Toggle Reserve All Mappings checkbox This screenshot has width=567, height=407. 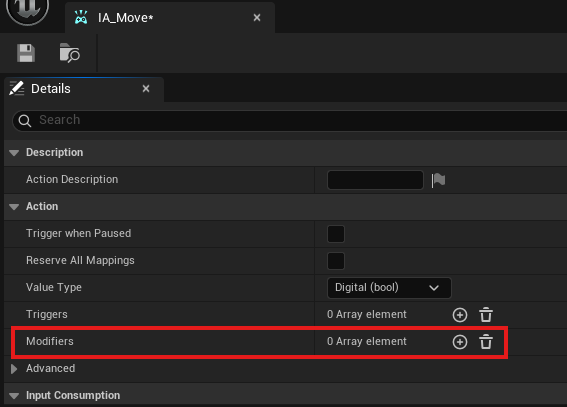pyautogui.click(x=336, y=261)
